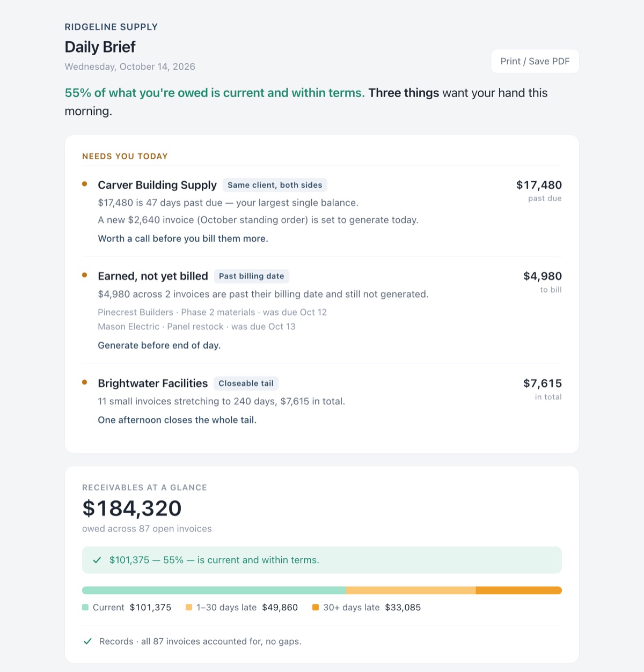Click the '$101,375 — 55% — is current' banner text
Image resolution: width=644 pixels, height=672 pixels.
coord(214,560)
